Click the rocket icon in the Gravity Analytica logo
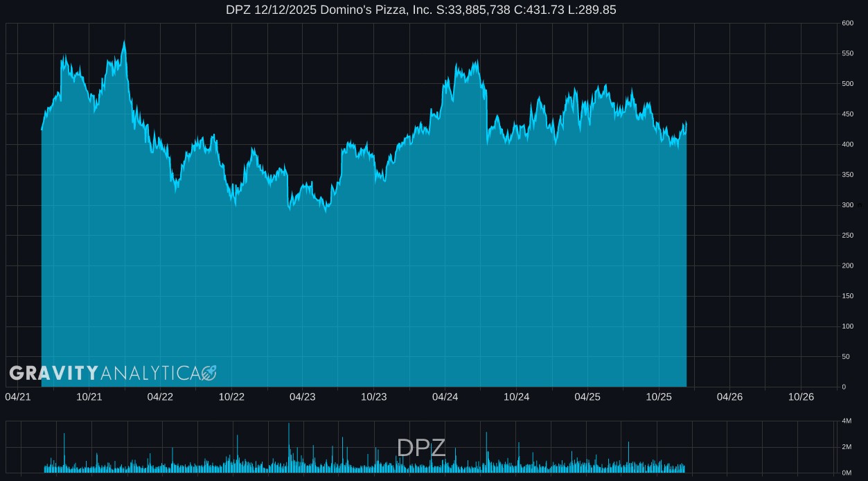Viewport: 868px width, 481px height. tap(209, 374)
